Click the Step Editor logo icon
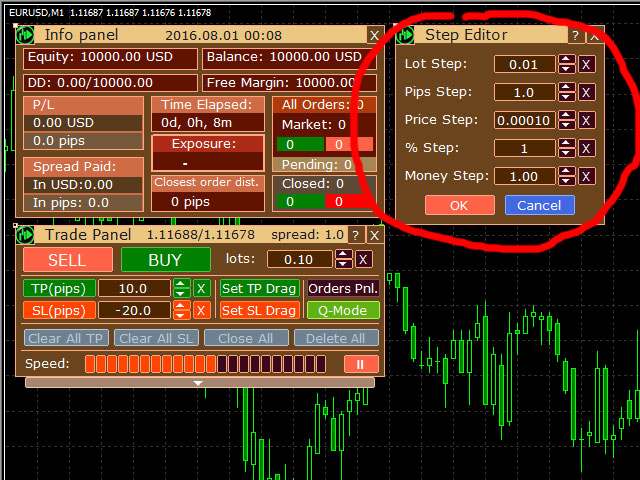The width and height of the screenshot is (640, 480). (x=405, y=35)
